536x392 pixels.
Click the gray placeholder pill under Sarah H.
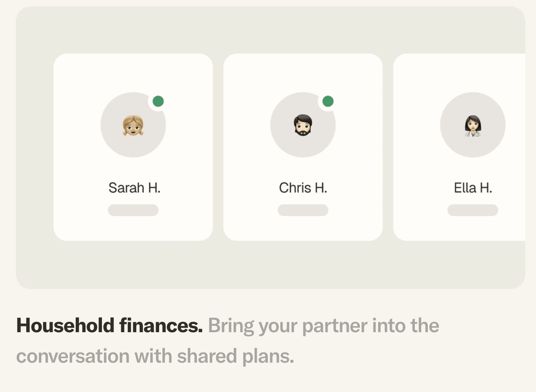pyautogui.click(x=133, y=210)
